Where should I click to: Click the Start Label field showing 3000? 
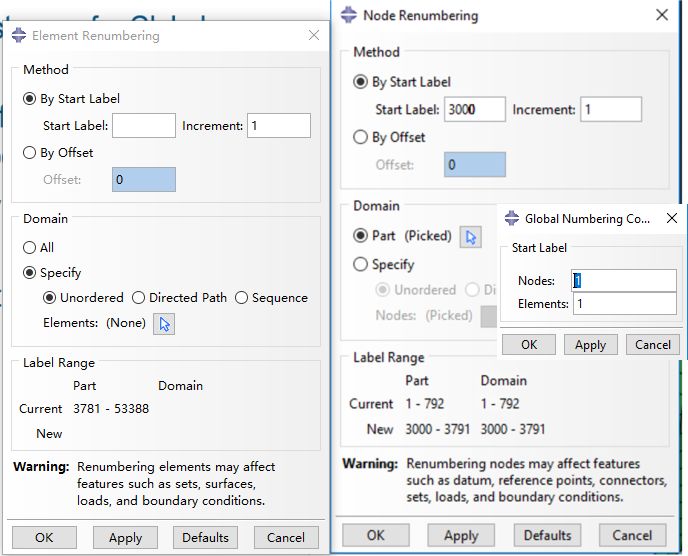point(475,109)
